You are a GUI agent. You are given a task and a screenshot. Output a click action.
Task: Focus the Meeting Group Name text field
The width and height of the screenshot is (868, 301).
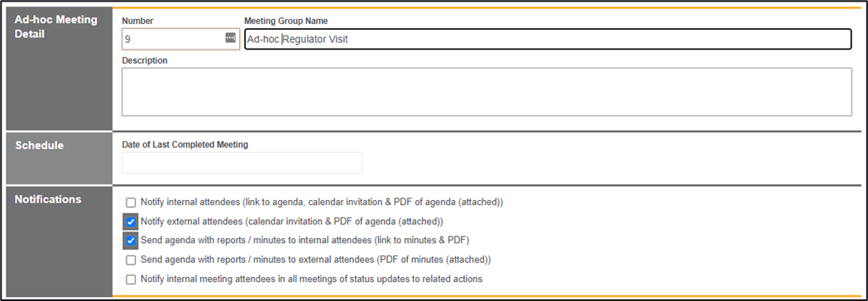[548, 40]
